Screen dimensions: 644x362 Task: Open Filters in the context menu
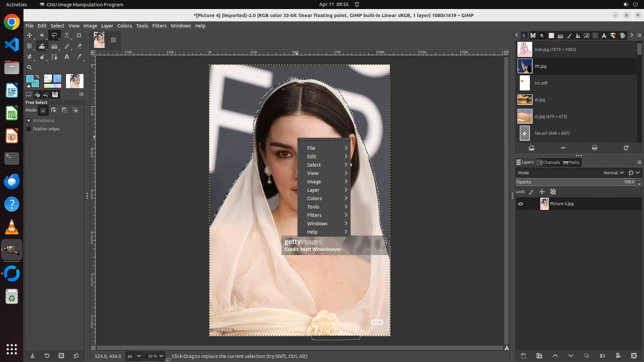click(314, 215)
